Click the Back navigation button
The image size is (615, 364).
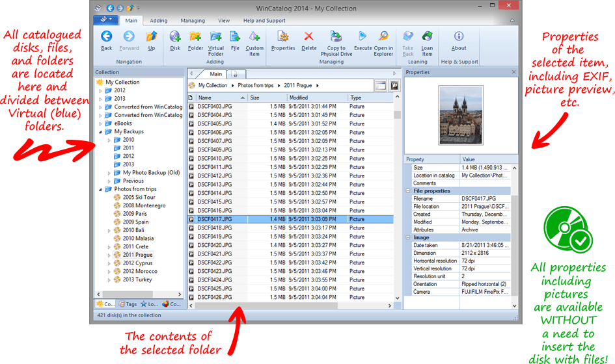(106, 40)
